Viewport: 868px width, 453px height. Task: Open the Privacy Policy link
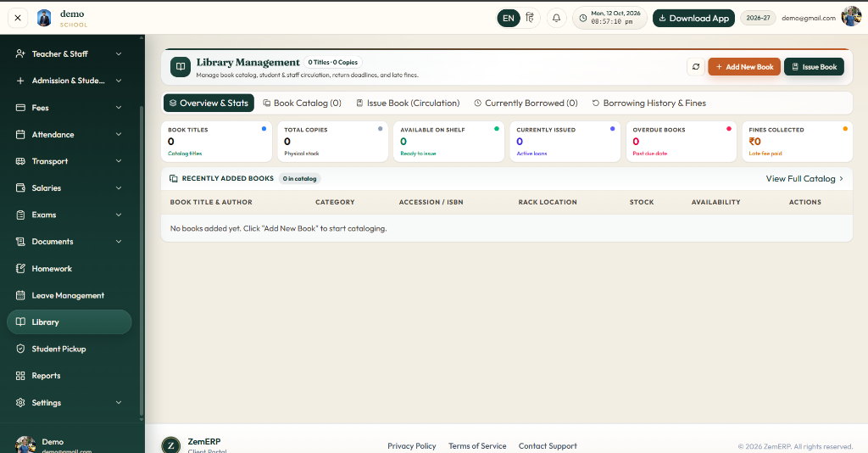(x=411, y=446)
